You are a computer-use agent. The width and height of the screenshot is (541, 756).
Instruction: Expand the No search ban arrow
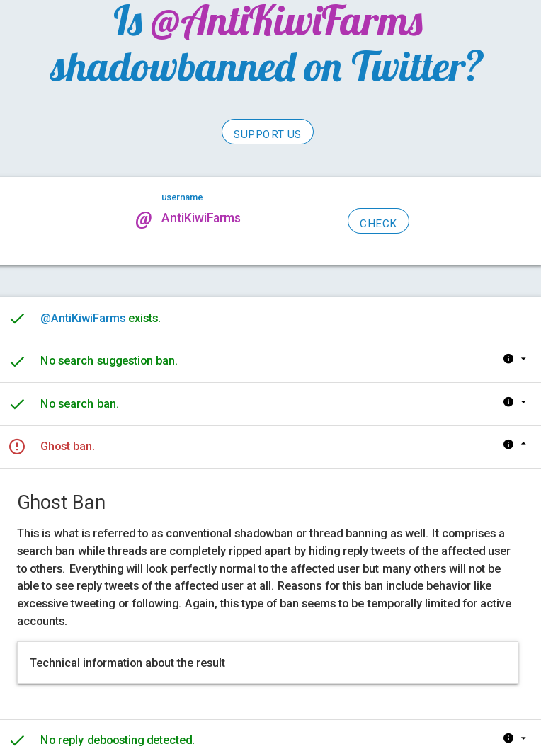[x=523, y=401]
